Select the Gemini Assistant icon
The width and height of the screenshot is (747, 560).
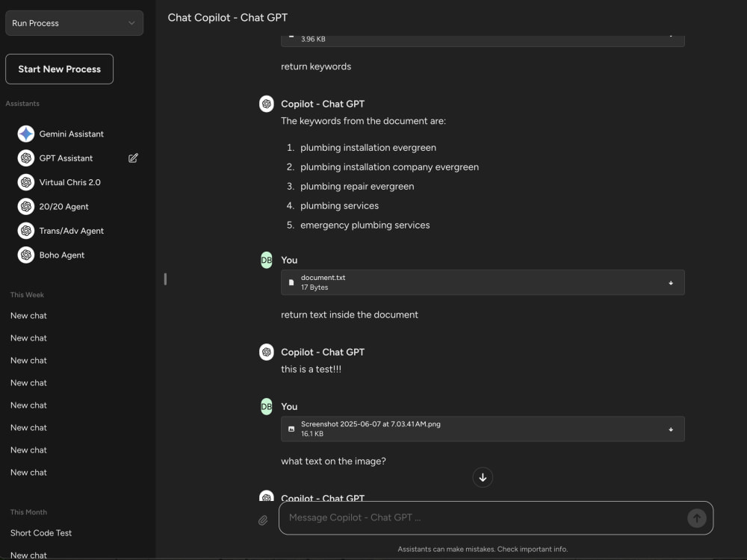(25, 134)
